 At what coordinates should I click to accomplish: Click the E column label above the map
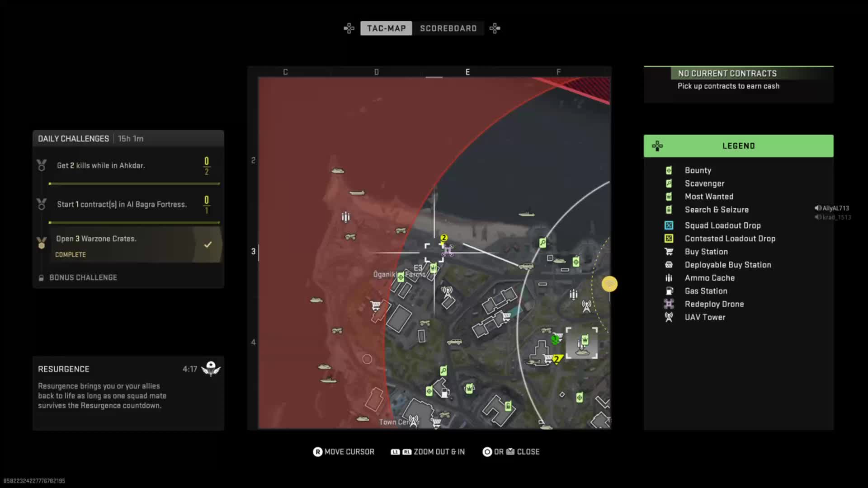[467, 72]
